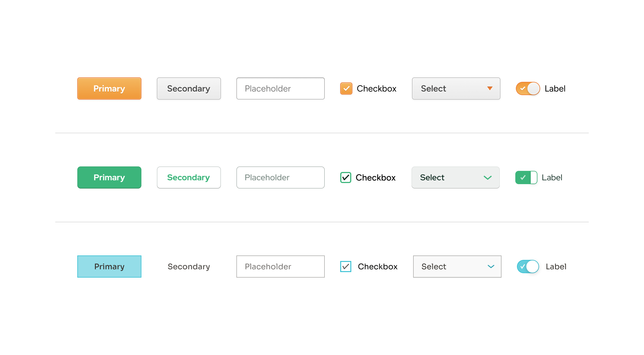Click the gray Secondary button
644x355 pixels.
tap(189, 88)
